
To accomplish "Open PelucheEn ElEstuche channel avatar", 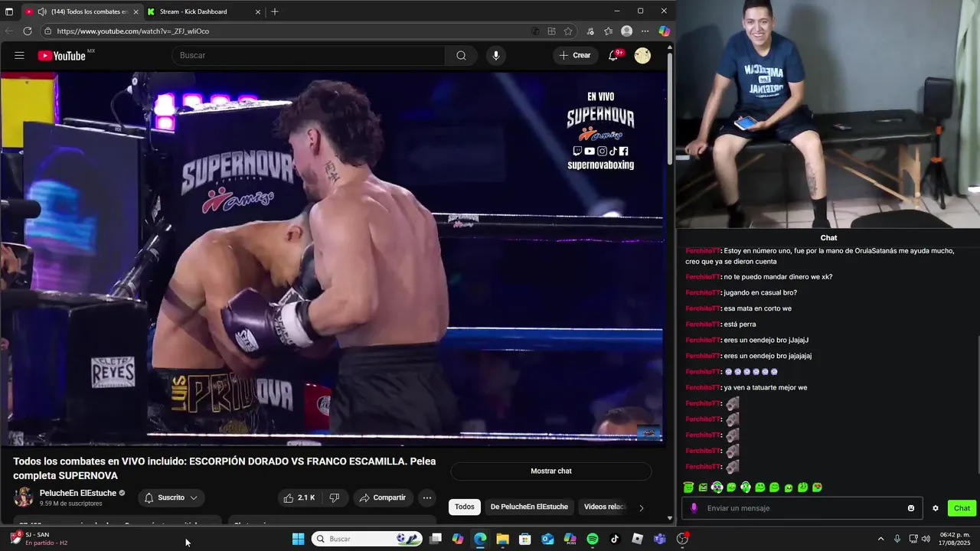I will tap(24, 497).
